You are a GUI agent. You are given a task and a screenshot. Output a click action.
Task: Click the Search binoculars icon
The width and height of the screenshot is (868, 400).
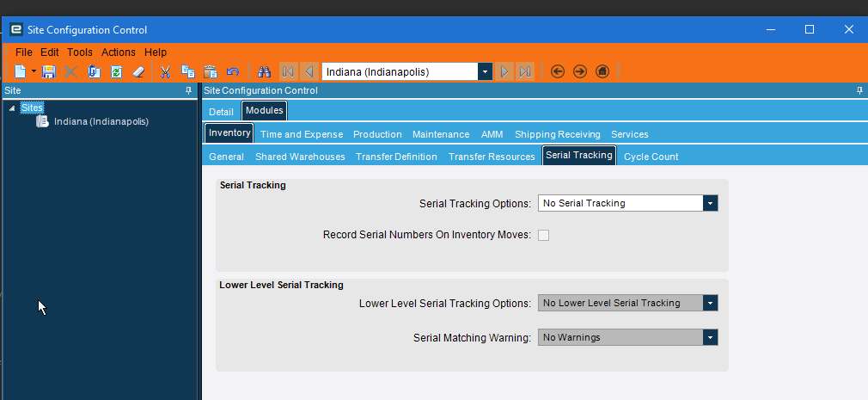(x=264, y=71)
